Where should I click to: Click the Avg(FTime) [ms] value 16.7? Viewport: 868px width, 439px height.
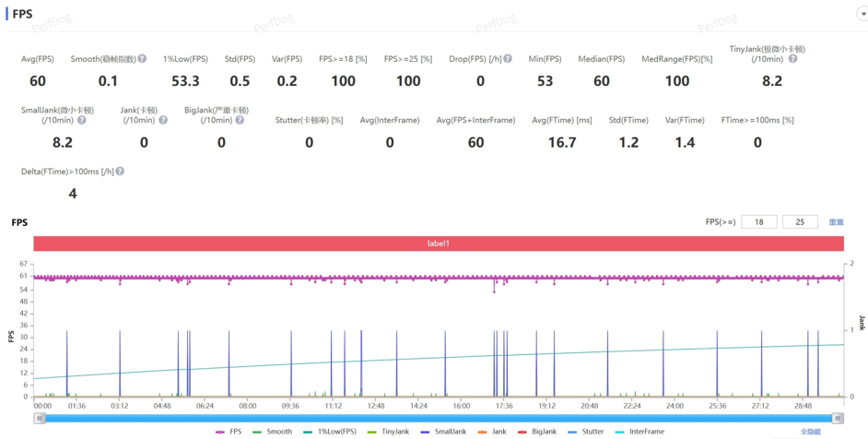tap(562, 143)
